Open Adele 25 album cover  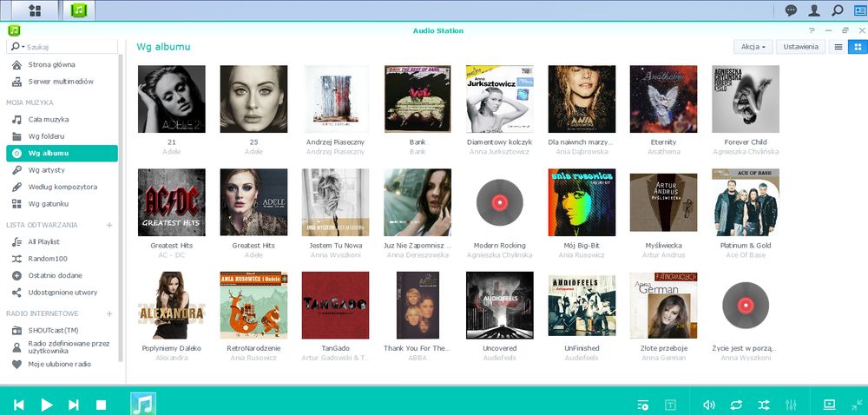(x=253, y=99)
